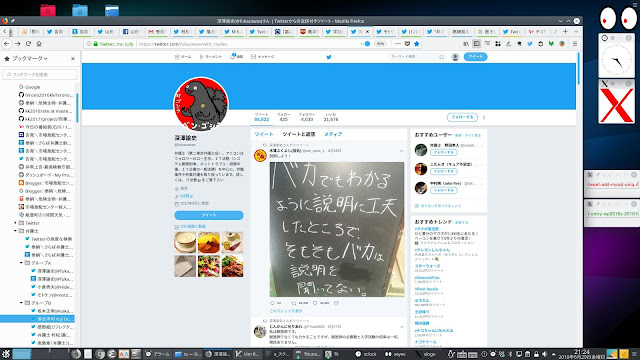The image size is (640, 360).
Task: Open Twitter メッセージ
Action: click(262, 57)
